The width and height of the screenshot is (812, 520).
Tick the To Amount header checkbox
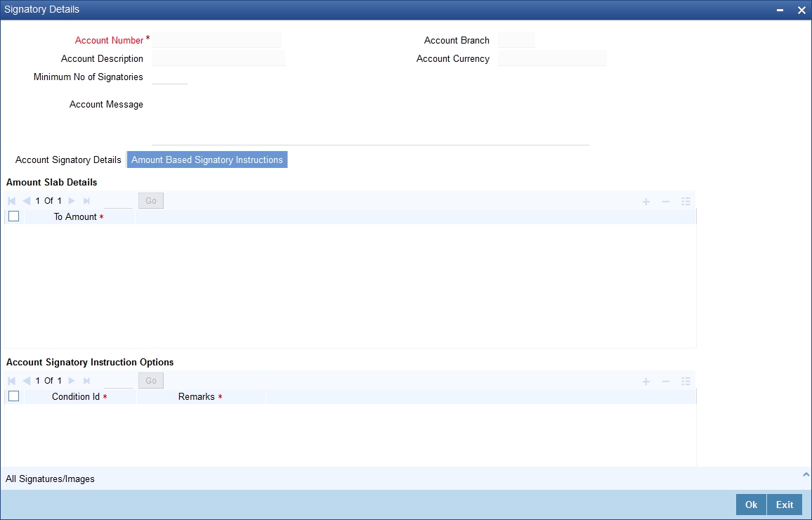click(14, 216)
